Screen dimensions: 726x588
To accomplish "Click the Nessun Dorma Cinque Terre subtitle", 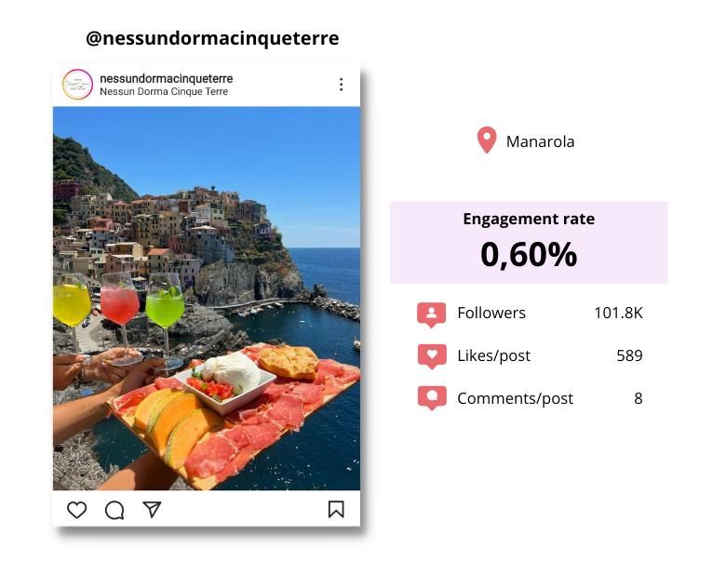I will [x=164, y=92].
